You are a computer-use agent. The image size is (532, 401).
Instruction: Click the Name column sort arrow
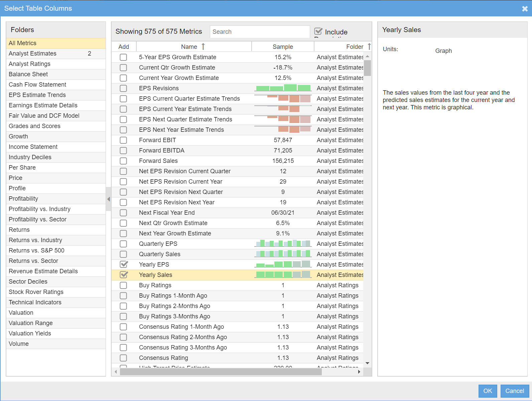(x=203, y=46)
